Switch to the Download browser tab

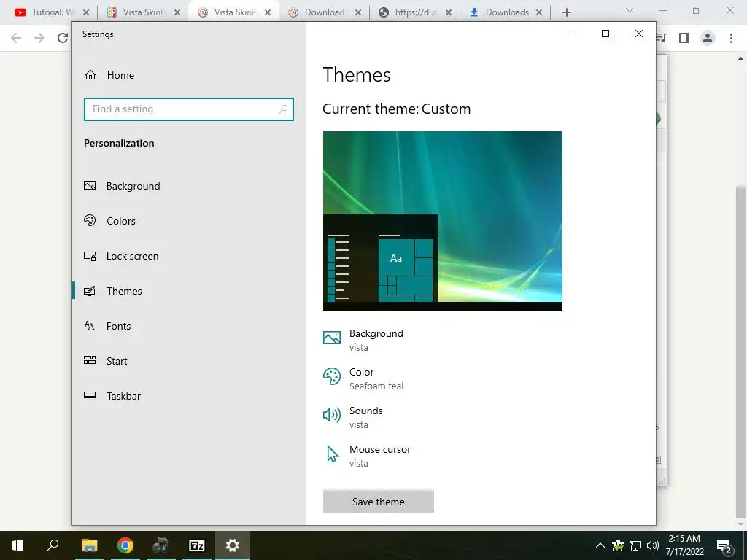point(324,12)
